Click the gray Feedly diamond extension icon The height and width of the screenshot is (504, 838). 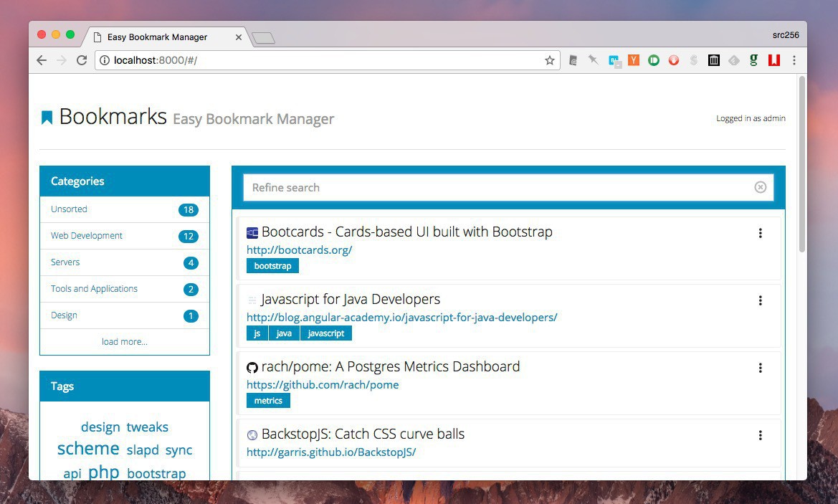(x=734, y=60)
